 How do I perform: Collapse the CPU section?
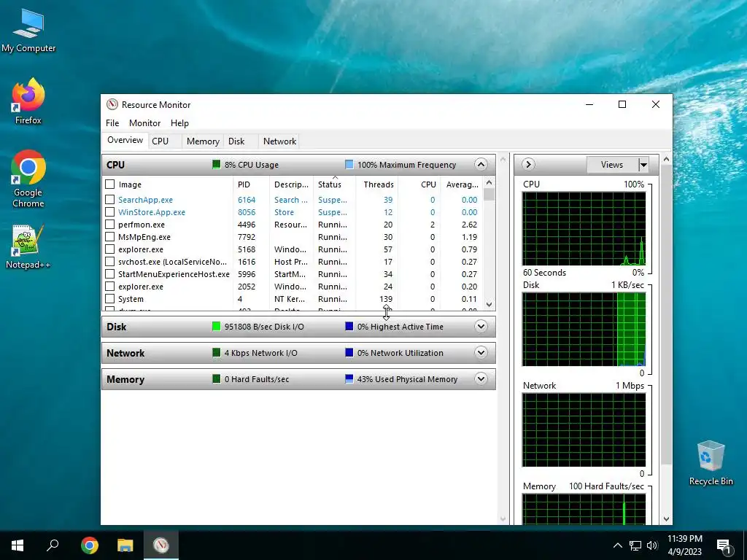point(481,164)
